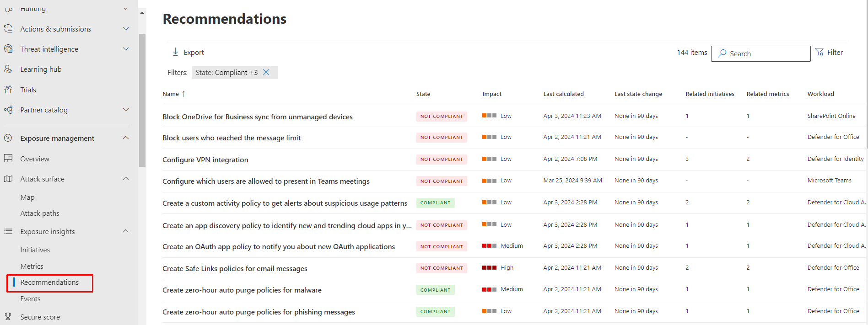Image resolution: width=868 pixels, height=325 pixels.
Task: Click the Learning hub sidebar icon
Action: coord(8,69)
